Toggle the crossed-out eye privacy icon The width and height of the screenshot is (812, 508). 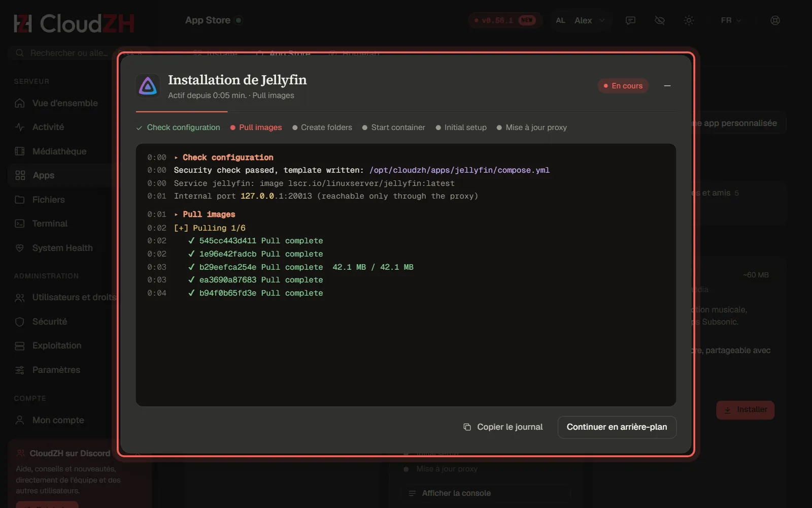pos(660,20)
